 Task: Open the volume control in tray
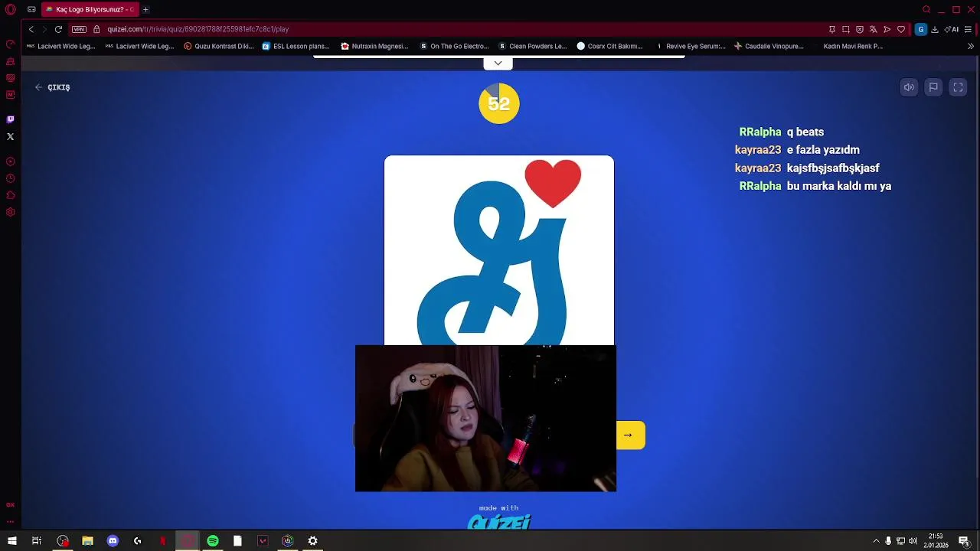click(913, 541)
